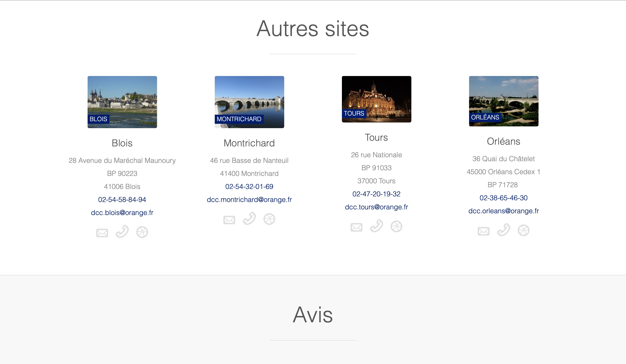The image size is (626, 364).
Task: Click the phone icon under Tours
Action: tap(377, 226)
